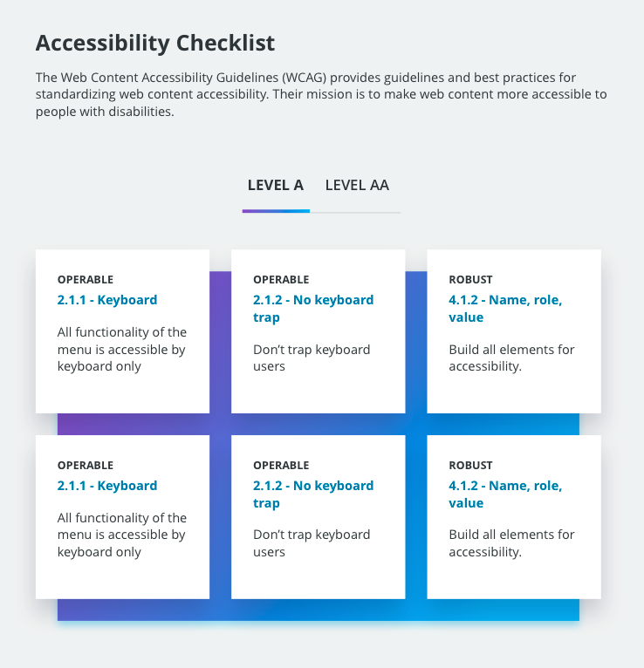Open 2.1.2 - No keyboard trap link in bottom-row card
This screenshot has width=644, height=668.
coord(313,494)
